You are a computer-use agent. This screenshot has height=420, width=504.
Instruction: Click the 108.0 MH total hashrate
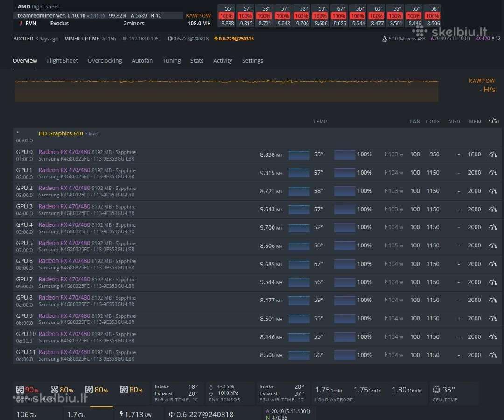pyautogui.click(x=199, y=23)
